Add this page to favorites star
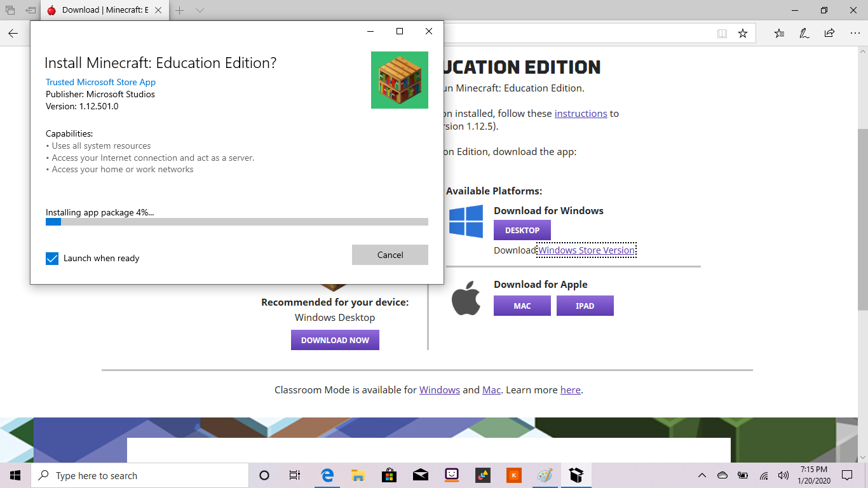Image resolution: width=868 pixels, height=488 pixels. [x=743, y=33]
